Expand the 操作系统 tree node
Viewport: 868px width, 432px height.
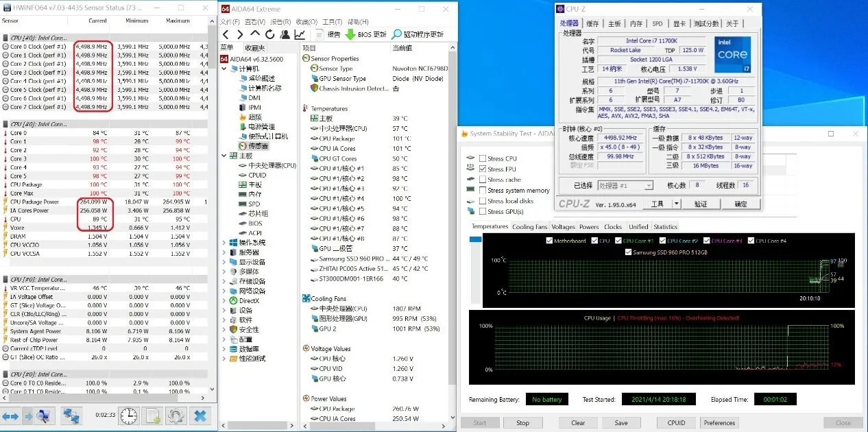click(224, 243)
